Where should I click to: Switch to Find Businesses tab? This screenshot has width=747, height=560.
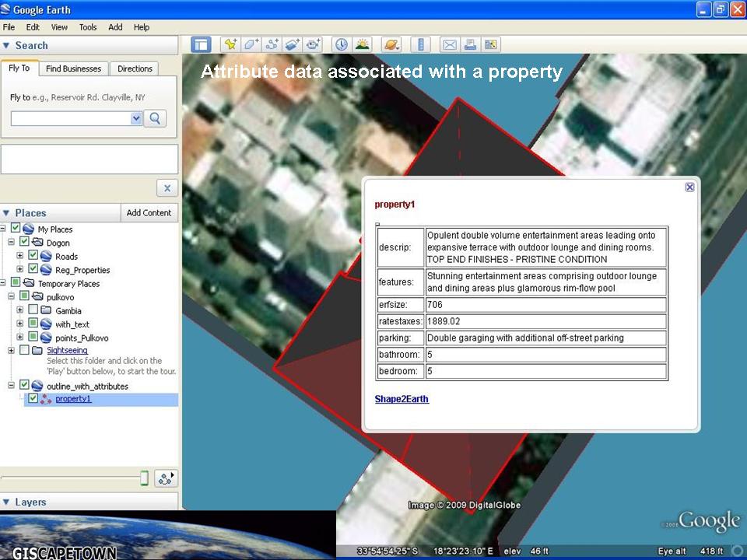tap(73, 68)
